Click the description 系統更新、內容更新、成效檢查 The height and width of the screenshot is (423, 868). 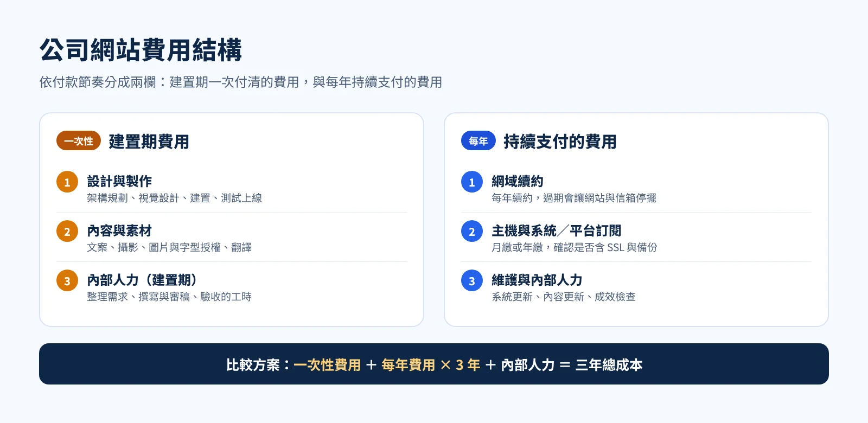564,297
